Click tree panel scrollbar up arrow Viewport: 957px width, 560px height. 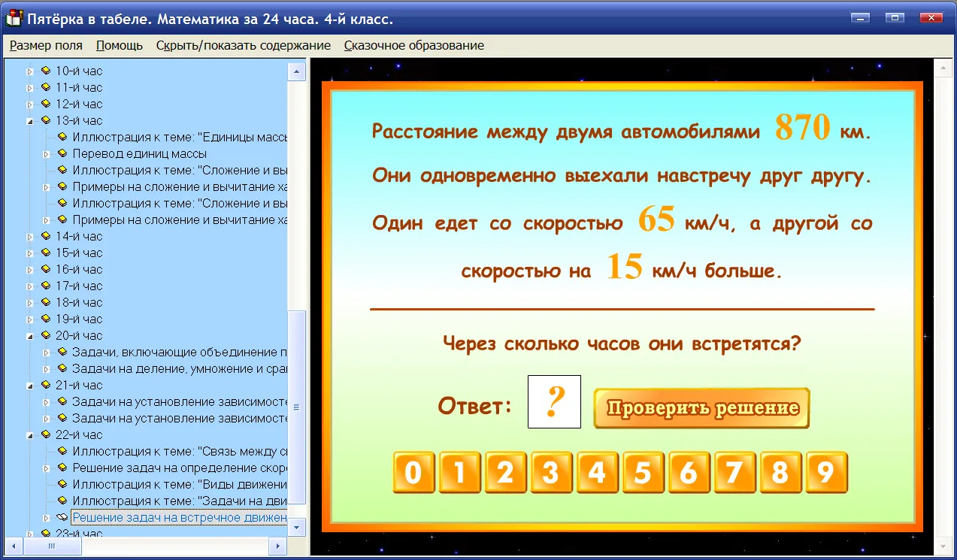297,71
